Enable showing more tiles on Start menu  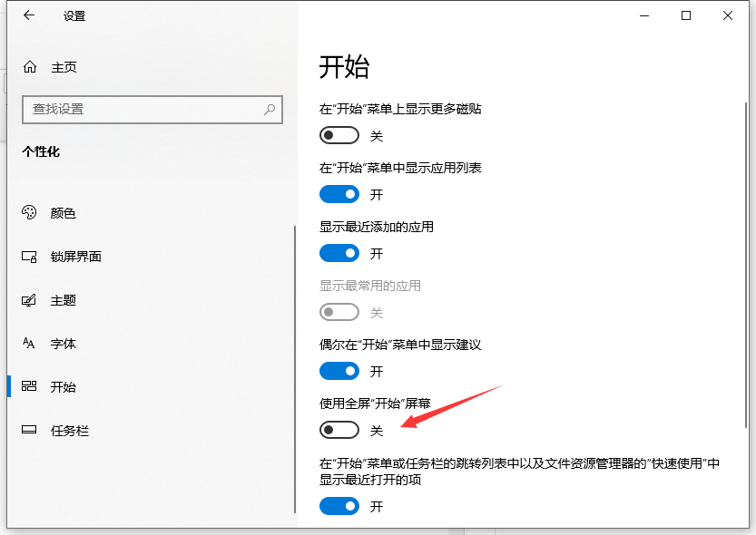click(x=339, y=135)
